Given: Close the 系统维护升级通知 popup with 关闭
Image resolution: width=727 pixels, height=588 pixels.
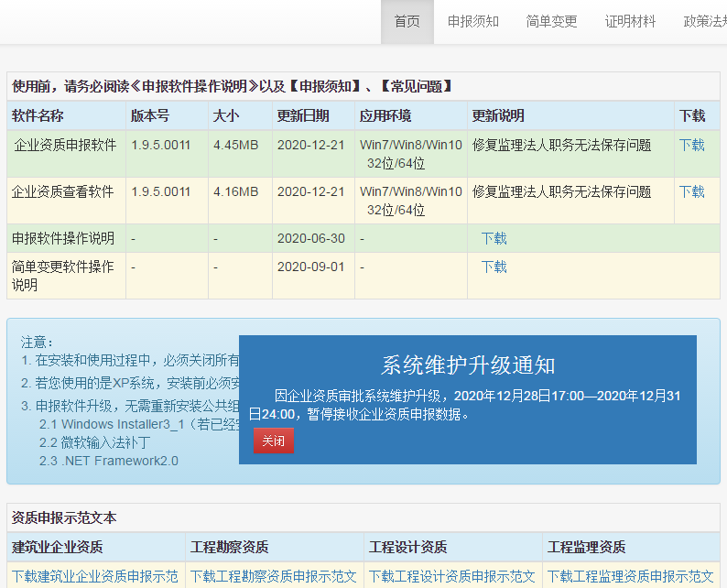Looking at the screenshot, I should click(x=274, y=441).
